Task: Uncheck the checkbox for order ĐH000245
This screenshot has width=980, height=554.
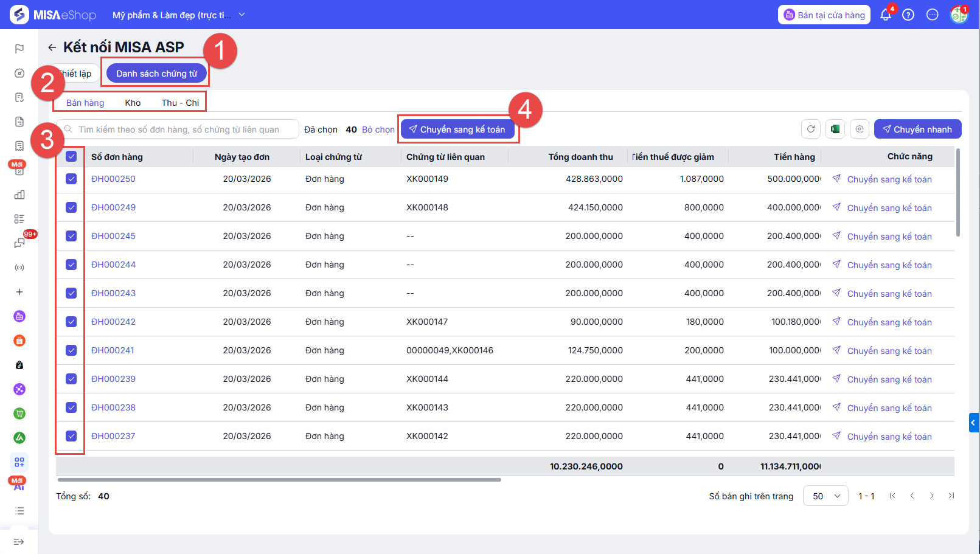Action: click(x=71, y=236)
